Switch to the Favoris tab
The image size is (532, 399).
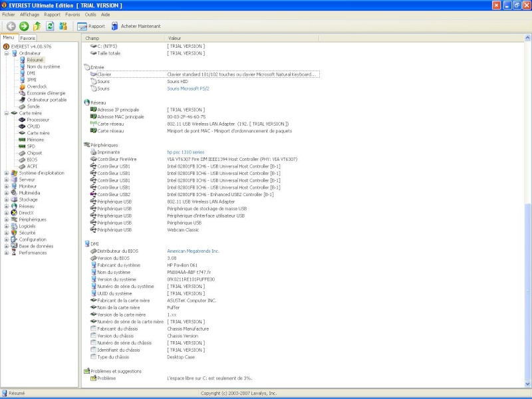pos(27,38)
